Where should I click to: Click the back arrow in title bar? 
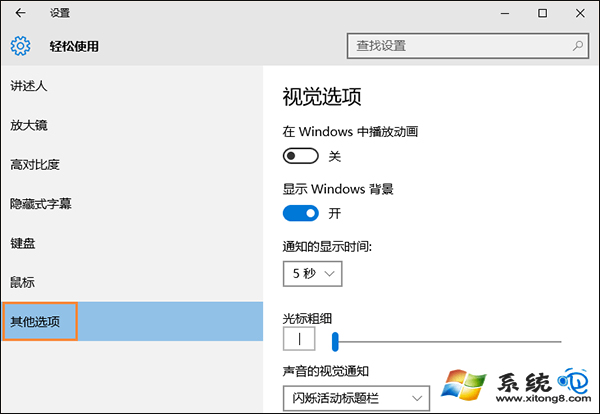point(20,13)
